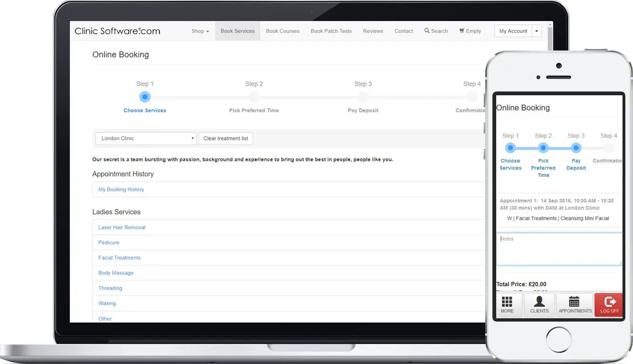Select Step 1 Choose Services circle
This screenshot has height=364, width=633.
click(x=145, y=97)
